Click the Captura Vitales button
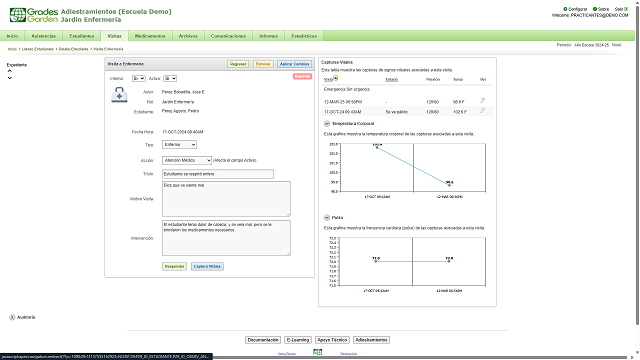This screenshot has width=640, height=360. pos(207,267)
